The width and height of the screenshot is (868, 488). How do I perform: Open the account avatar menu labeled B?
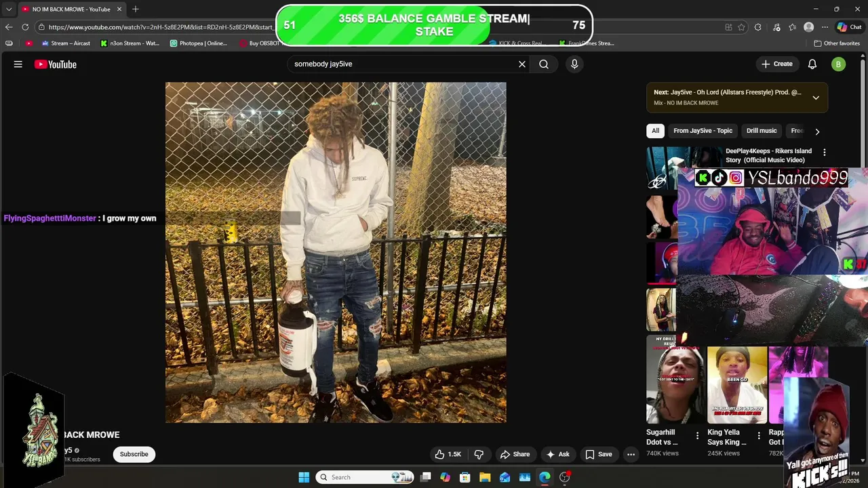click(839, 64)
